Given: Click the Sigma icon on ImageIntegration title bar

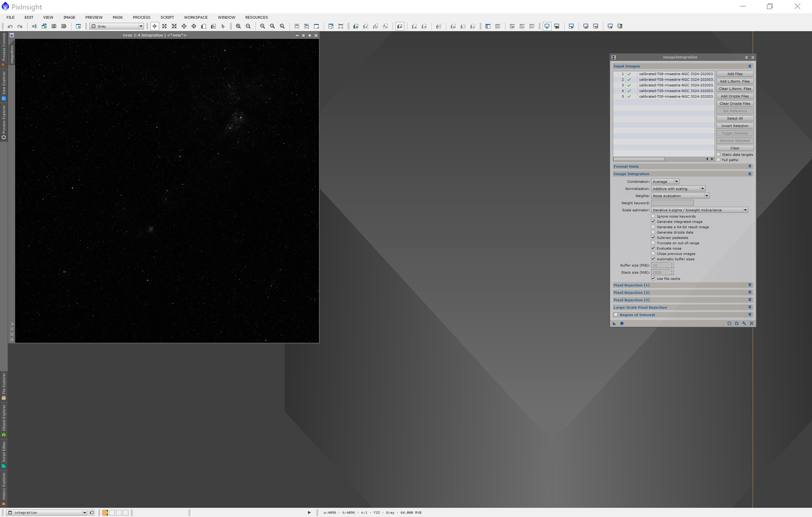Looking at the screenshot, I should pos(614,57).
